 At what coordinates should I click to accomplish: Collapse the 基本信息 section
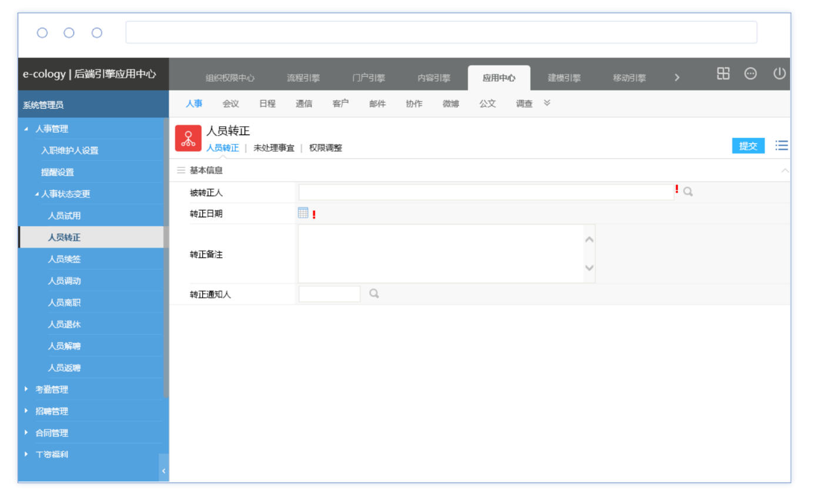coord(785,170)
